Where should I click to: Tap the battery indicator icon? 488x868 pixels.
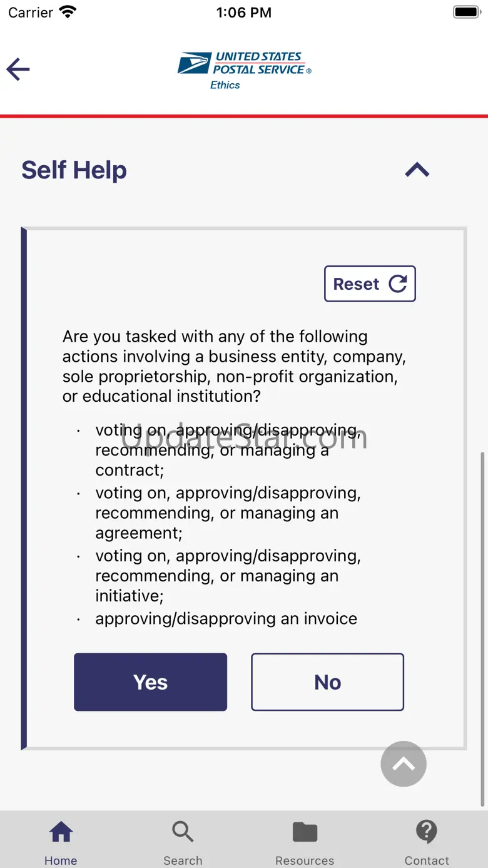[466, 12]
